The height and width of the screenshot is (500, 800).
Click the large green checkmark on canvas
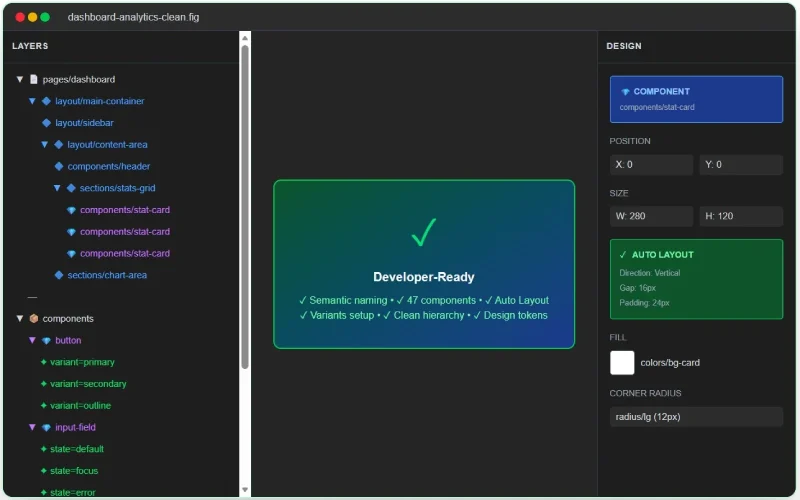coord(424,233)
